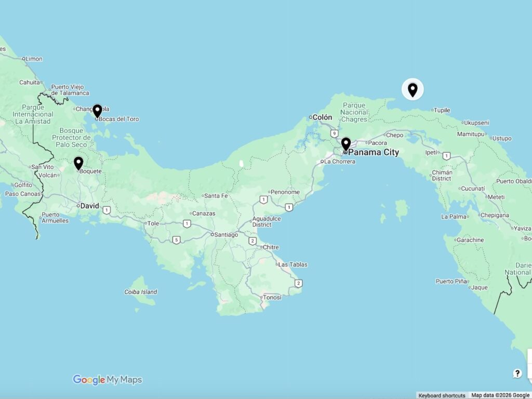
Task: Click the Cucunatí label
Action: click(473, 188)
